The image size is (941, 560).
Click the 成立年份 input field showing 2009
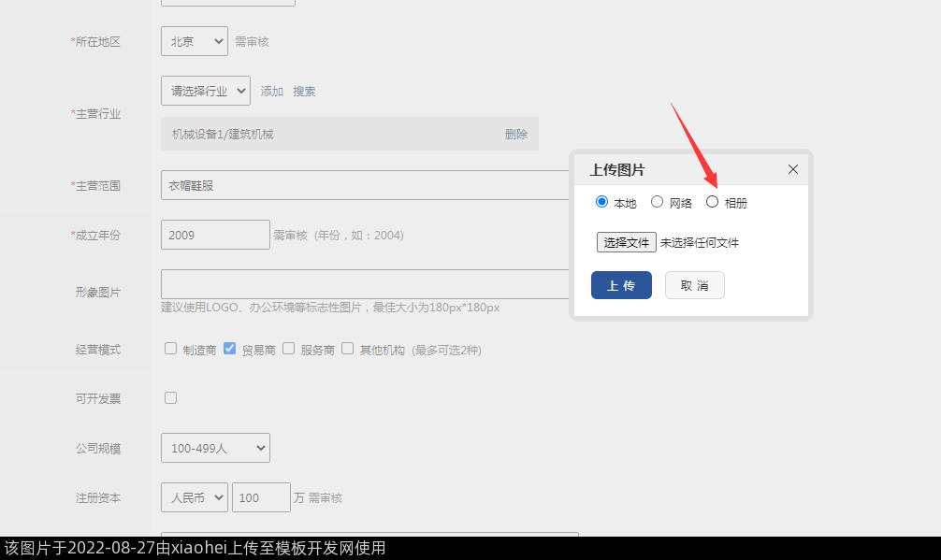pos(215,235)
